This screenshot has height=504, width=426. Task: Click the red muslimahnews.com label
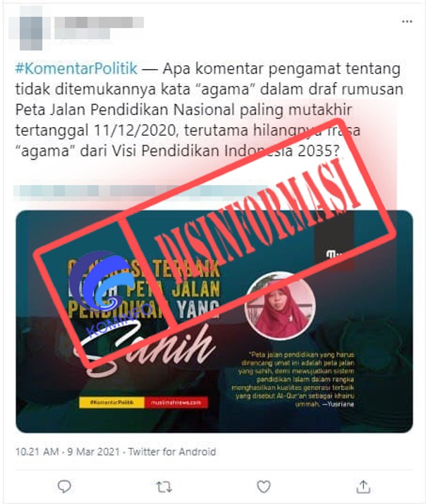coord(176,402)
